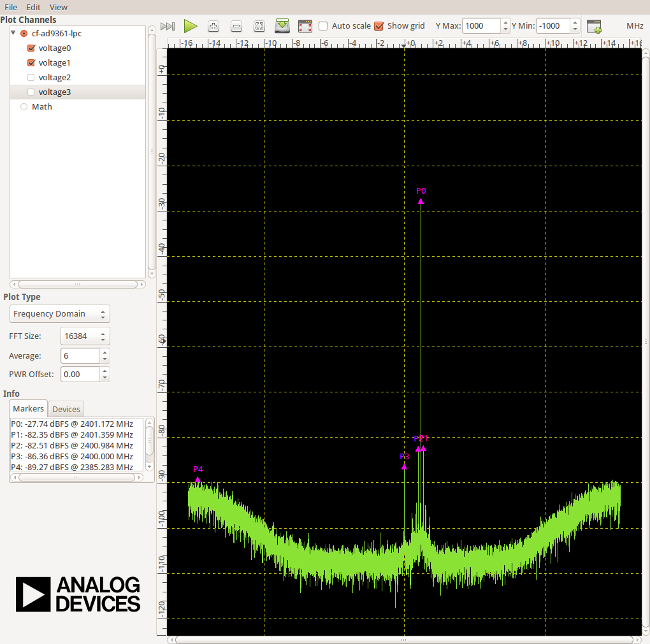Open the Edit menu
This screenshot has width=650, height=644.
tap(33, 7)
